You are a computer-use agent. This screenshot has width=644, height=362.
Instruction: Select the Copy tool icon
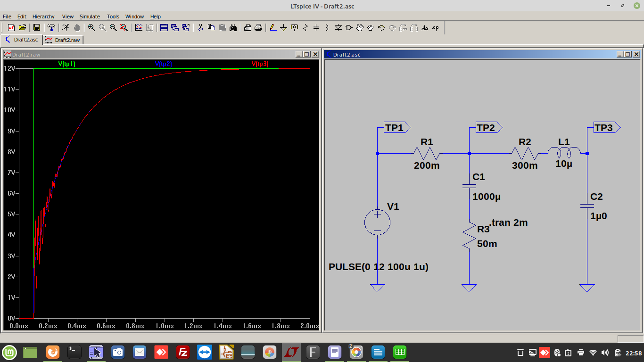tap(211, 28)
